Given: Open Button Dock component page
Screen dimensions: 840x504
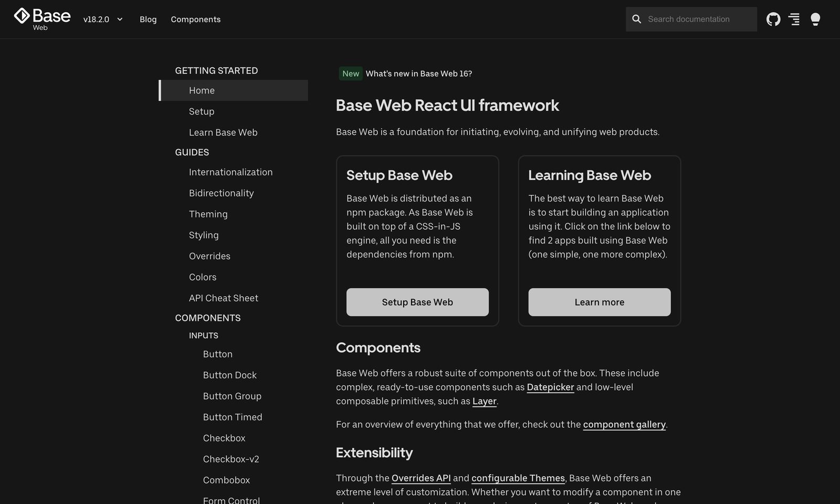Looking at the screenshot, I should 230,375.
